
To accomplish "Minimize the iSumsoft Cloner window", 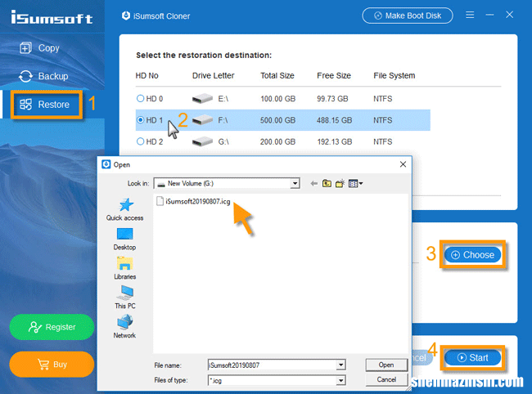I will 489,15.
